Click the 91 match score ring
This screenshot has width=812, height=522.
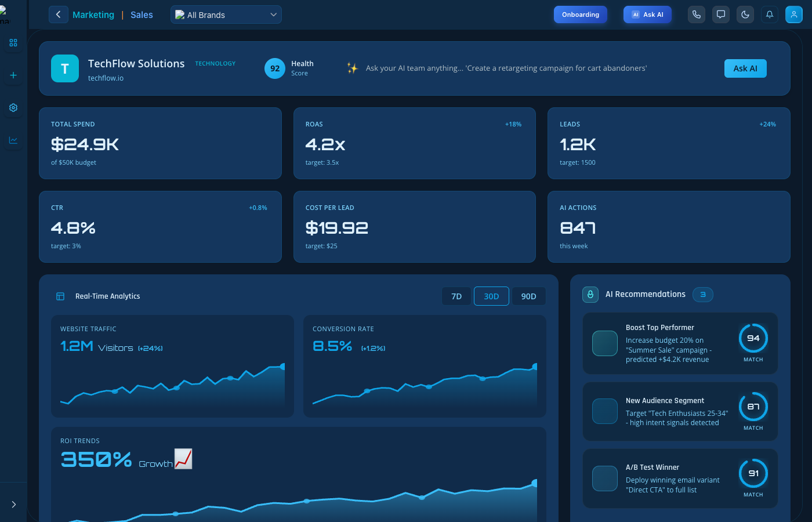[x=753, y=473]
